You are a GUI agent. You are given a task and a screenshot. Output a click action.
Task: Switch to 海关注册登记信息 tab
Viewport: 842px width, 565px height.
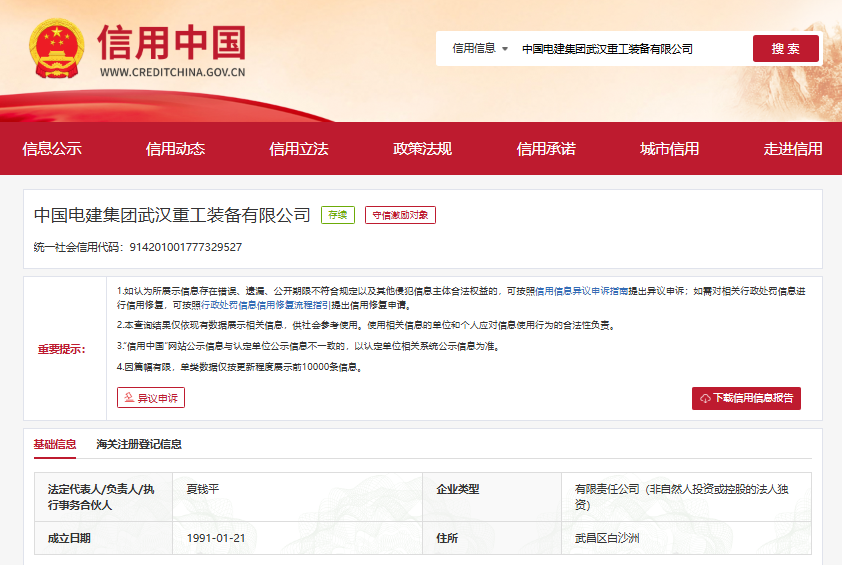139,444
